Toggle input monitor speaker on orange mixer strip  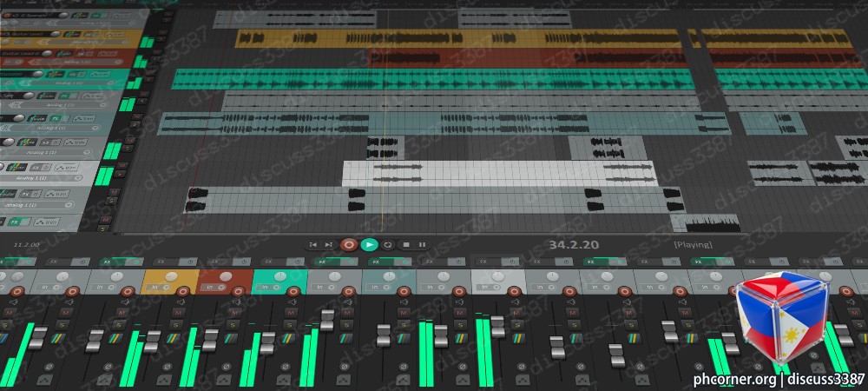181,302
